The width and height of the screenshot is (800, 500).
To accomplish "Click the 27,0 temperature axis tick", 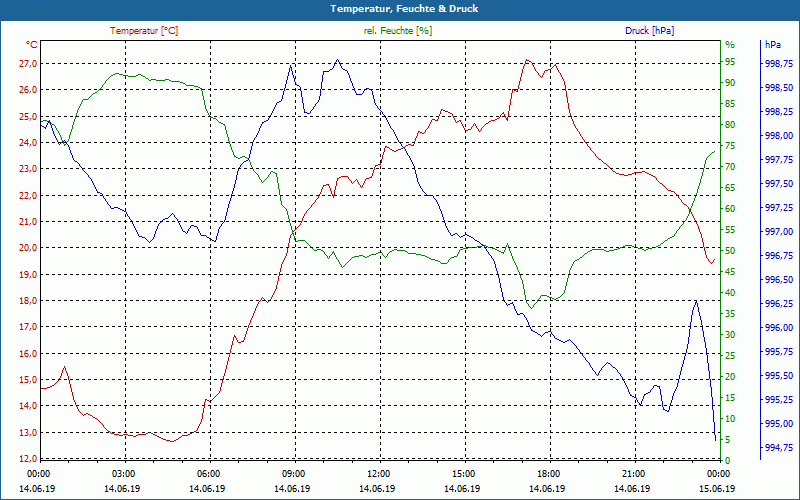I will pyautogui.click(x=28, y=64).
